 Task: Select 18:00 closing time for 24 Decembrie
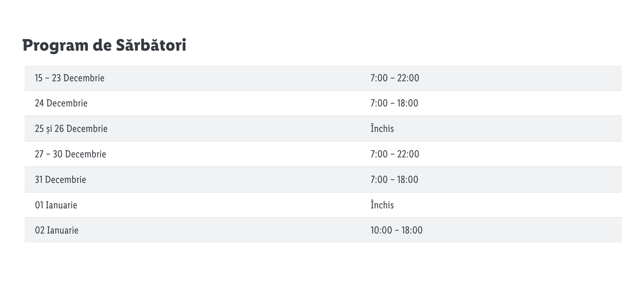[x=408, y=103]
